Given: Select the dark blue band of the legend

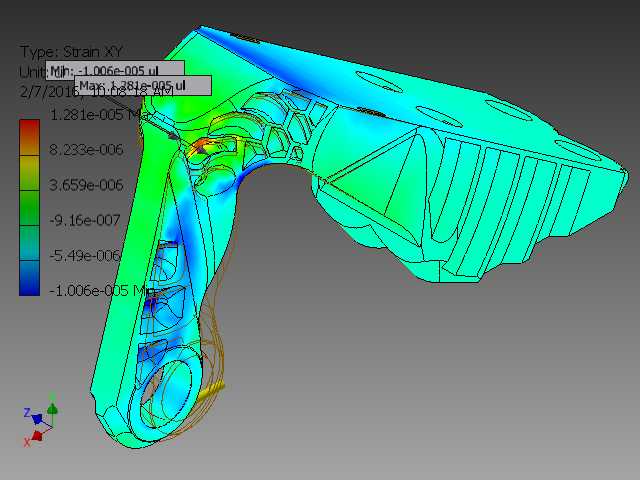Looking at the screenshot, I should click(x=29, y=278).
